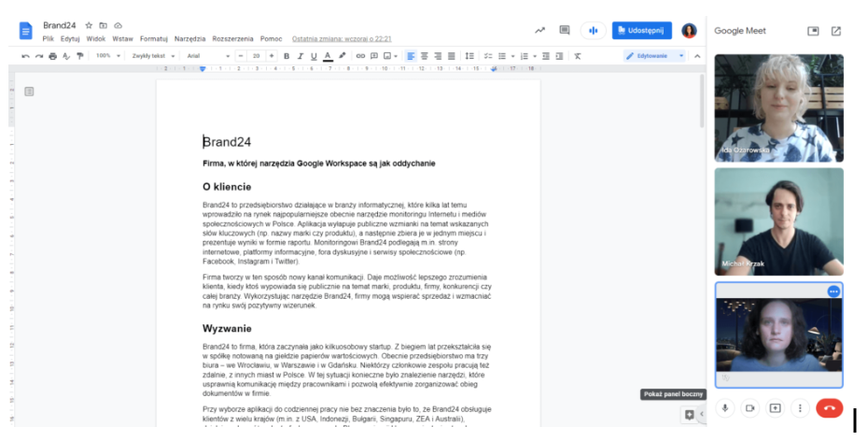This screenshot has width=868, height=441.
Task: Insert a numbered list
Action: click(x=525, y=56)
